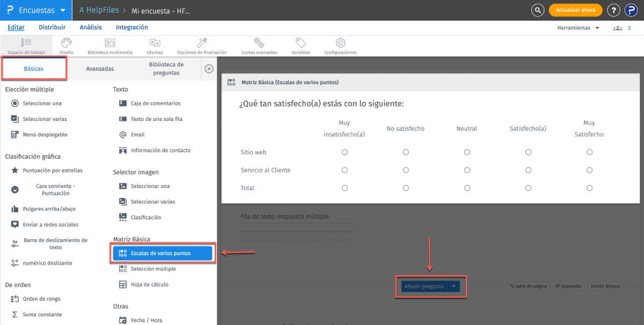
Task: Add image selector Seleccionar una
Action: pyautogui.click(x=144, y=186)
